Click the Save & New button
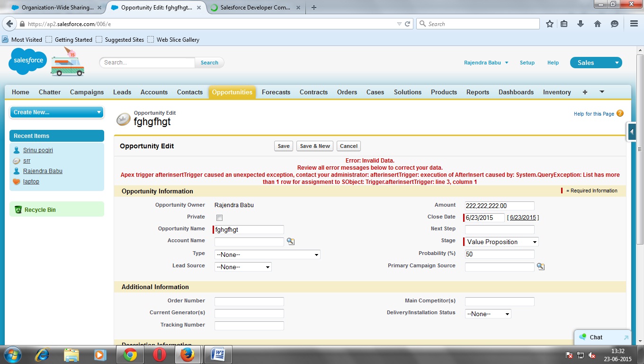The image size is (644, 364). pyautogui.click(x=315, y=146)
